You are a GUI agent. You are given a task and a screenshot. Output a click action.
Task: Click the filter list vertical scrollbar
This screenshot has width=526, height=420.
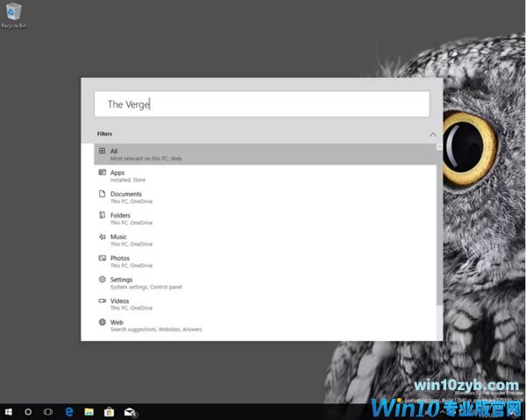439,227
